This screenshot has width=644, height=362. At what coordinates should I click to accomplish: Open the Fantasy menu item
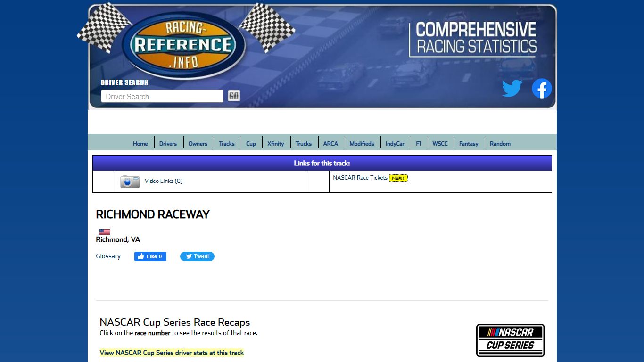coord(469,144)
